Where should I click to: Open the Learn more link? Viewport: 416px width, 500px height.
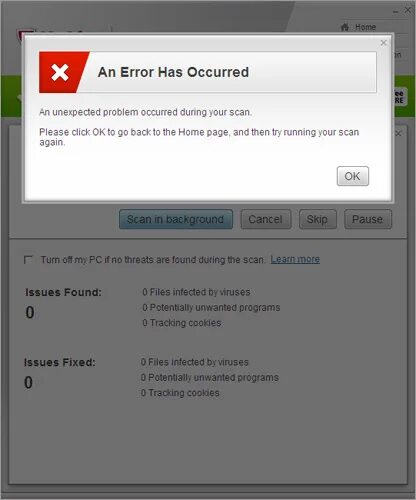click(x=295, y=259)
